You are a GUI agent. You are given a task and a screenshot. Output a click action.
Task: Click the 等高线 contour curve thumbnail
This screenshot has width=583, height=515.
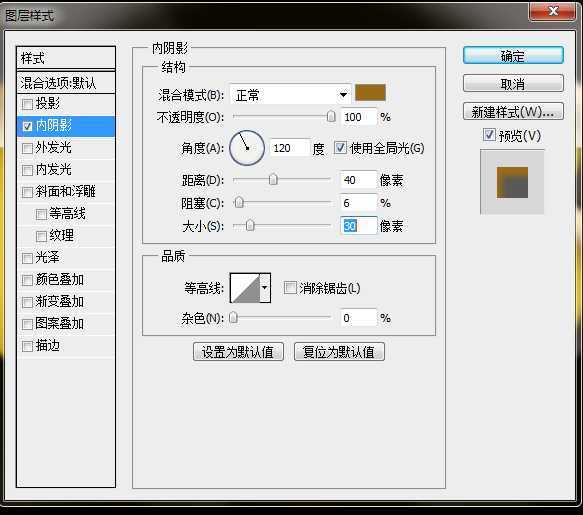(x=245, y=288)
